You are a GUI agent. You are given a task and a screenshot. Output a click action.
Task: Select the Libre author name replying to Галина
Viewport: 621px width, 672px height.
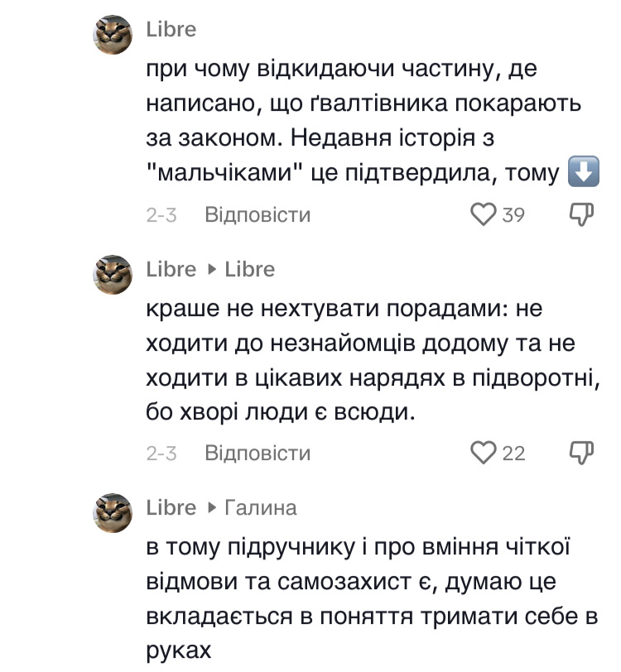[x=171, y=507]
